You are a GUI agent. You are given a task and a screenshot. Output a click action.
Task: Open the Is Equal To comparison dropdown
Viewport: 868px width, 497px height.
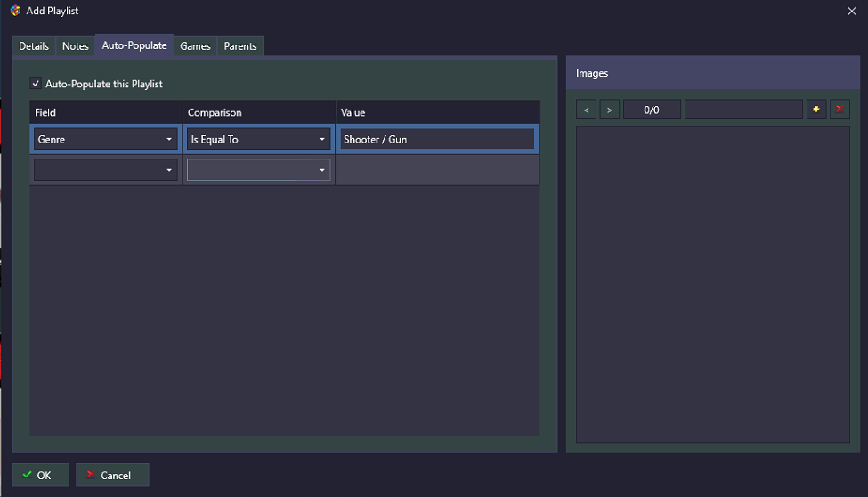[x=258, y=139]
